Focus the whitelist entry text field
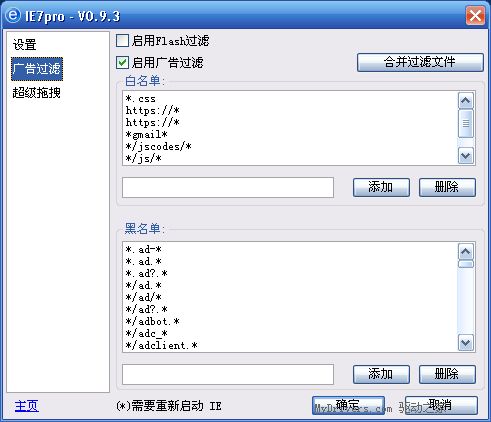This screenshot has width=491, height=422. pyautogui.click(x=228, y=188)
